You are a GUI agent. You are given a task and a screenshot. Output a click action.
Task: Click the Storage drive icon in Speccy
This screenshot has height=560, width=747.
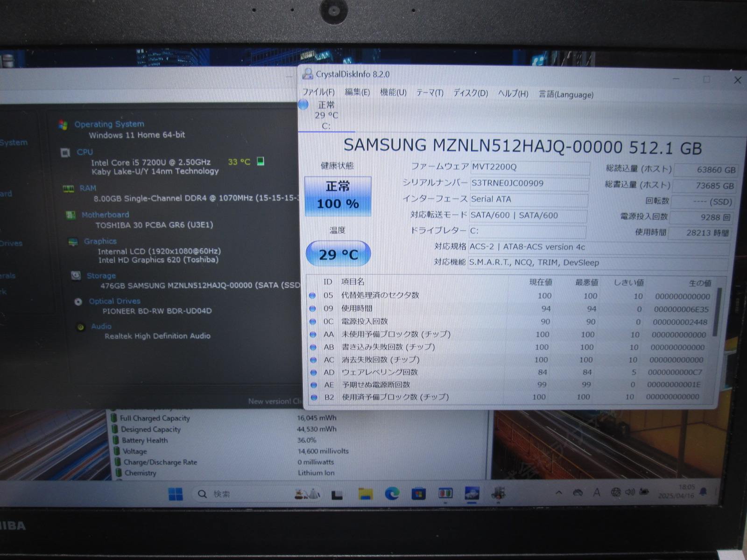point(76,276)
